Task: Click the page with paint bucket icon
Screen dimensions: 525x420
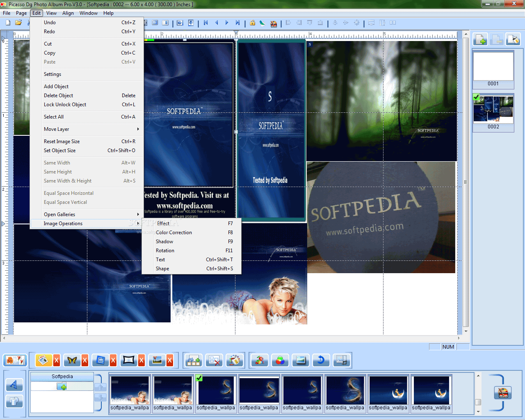Action: 513,39
